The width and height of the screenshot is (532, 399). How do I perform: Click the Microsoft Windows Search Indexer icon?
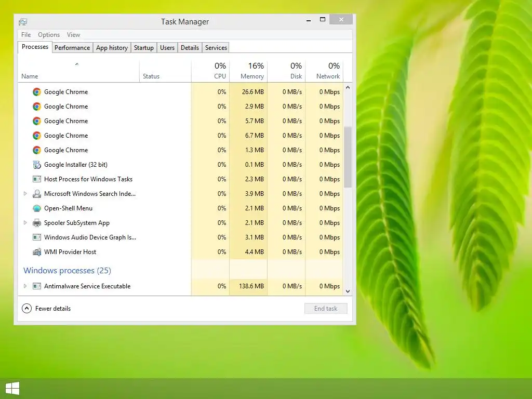37,194
